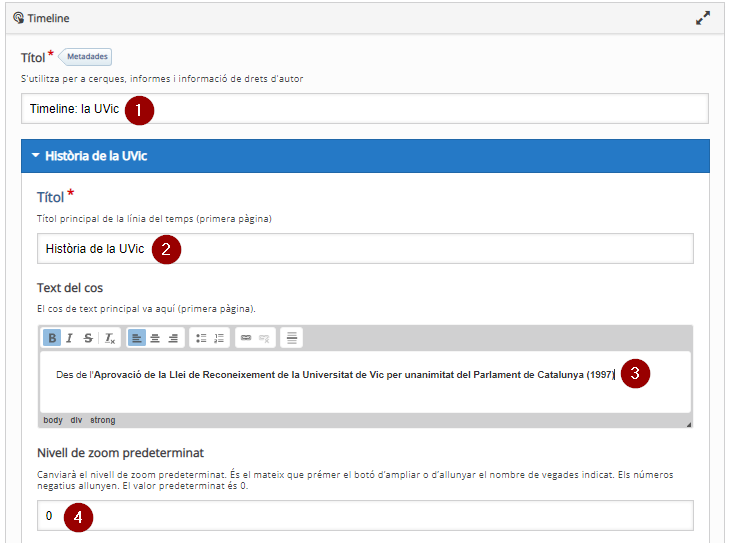Viewport: 739px width, 543px height.
Task: Select the body element path
Action: [x=53, y=420]
